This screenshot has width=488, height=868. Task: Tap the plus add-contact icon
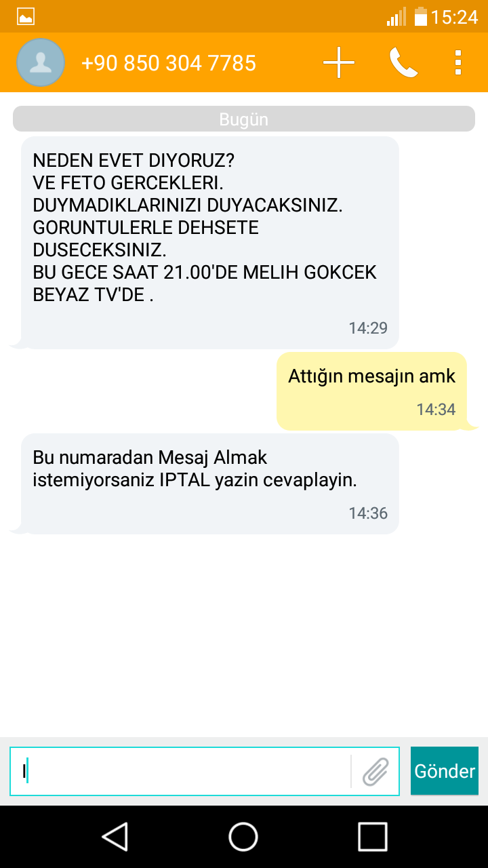pyautogui.click(x=339, y=63)
